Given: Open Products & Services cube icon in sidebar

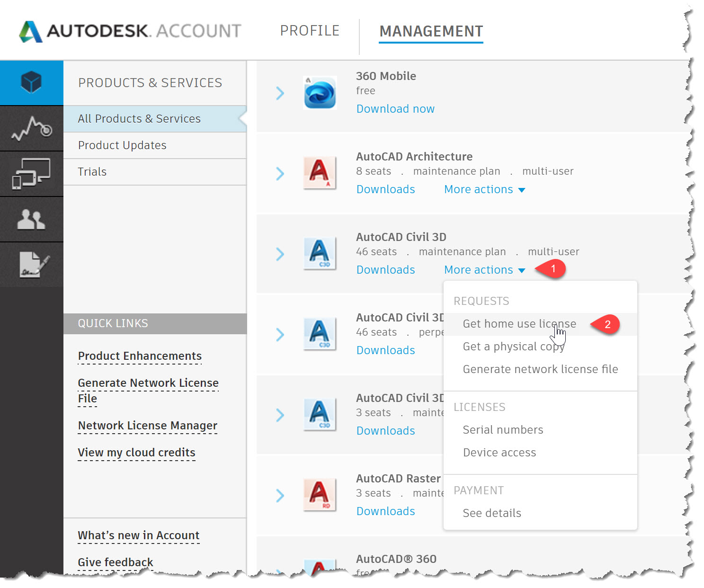Looking at the screenshot, I should tap(31, 83).
